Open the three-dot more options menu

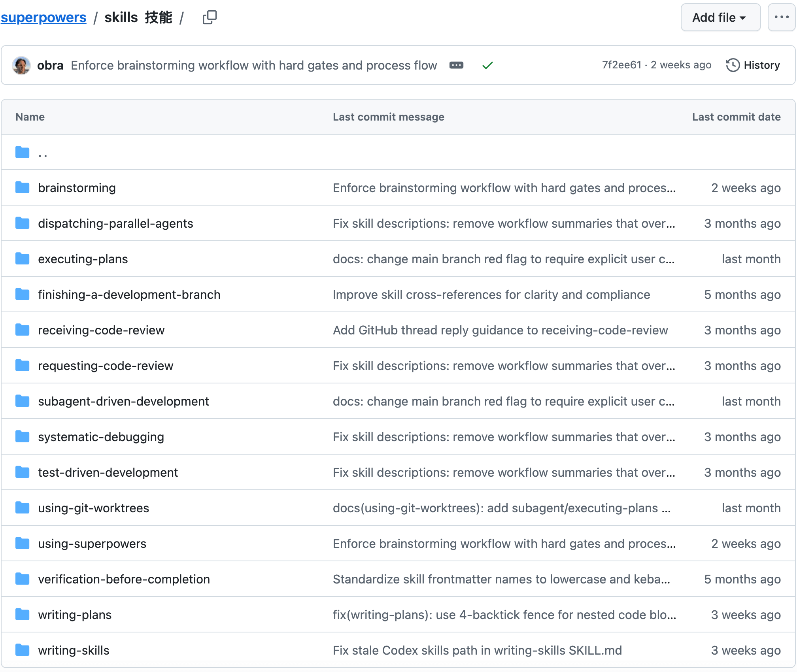781,17
